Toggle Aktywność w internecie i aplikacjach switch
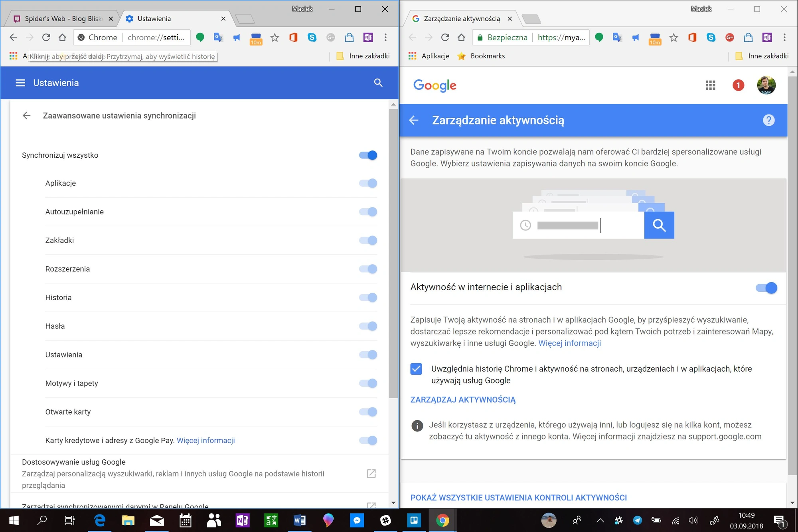The image size is (798, 532). [766, 288]
